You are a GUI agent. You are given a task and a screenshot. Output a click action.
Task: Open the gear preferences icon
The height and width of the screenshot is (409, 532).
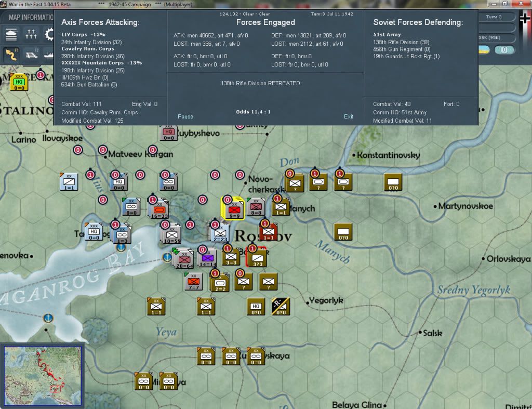tap(49, 34)
